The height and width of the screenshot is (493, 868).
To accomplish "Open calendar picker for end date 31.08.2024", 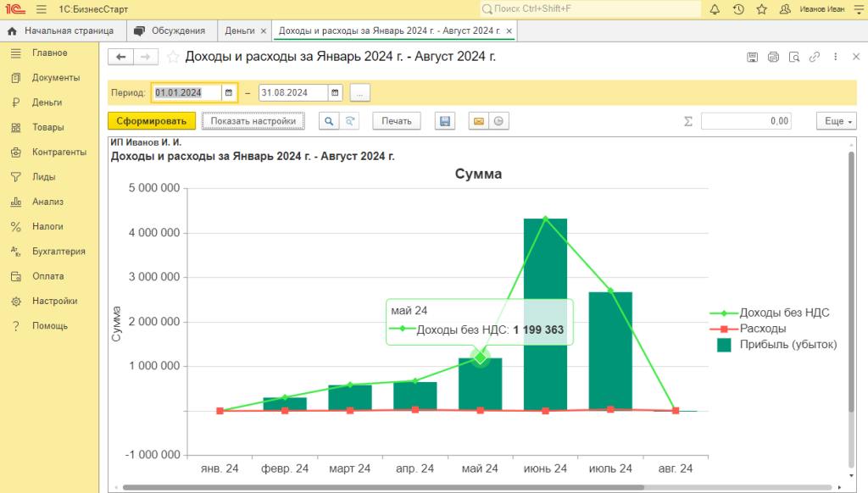I will click(335, 93).
